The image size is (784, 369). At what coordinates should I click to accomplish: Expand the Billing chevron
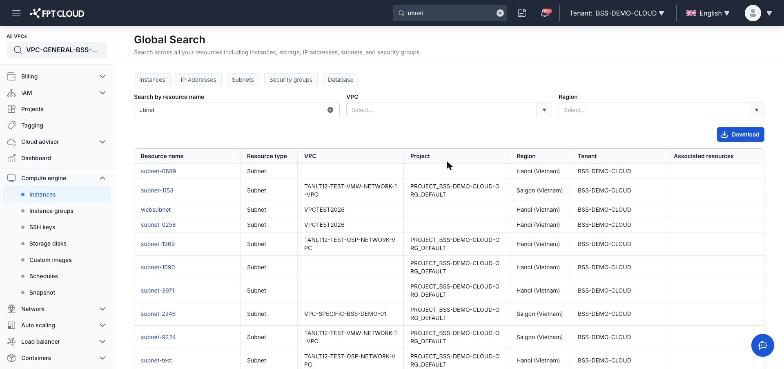(x=102, y=76)
